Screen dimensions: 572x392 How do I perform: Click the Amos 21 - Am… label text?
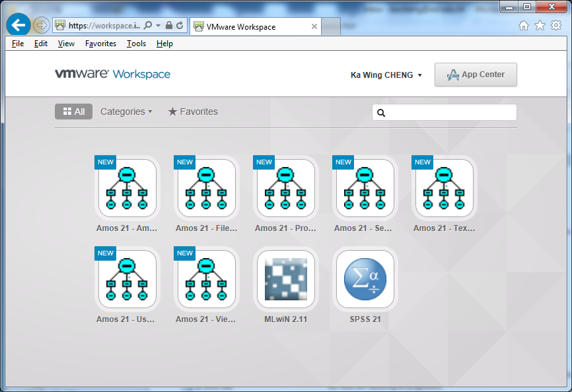127,228
